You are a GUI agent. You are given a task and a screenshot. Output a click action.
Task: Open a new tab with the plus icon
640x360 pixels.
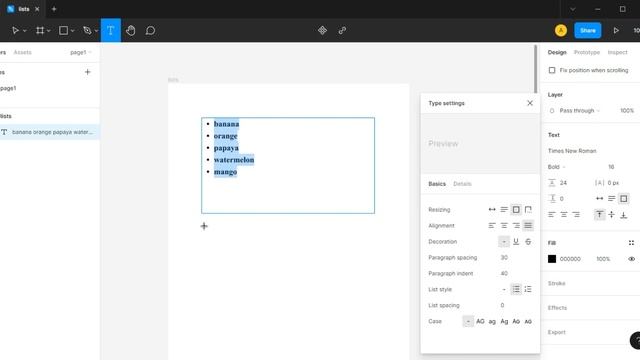tap(54, 9)
